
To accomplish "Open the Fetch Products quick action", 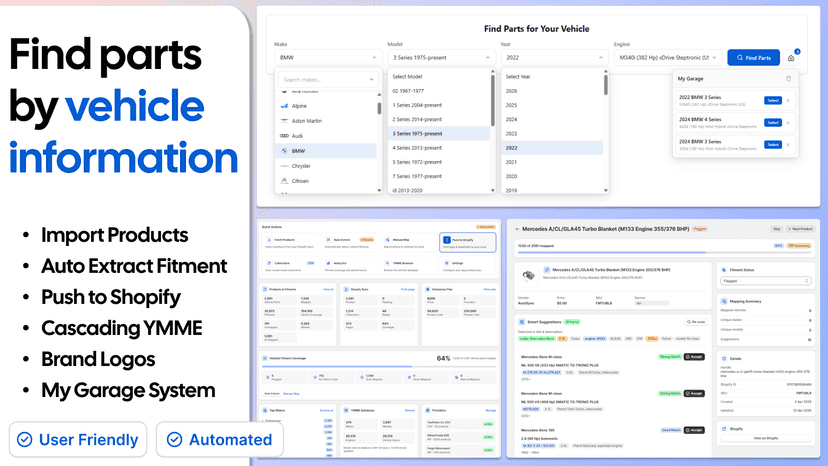I will coord(290,243).
